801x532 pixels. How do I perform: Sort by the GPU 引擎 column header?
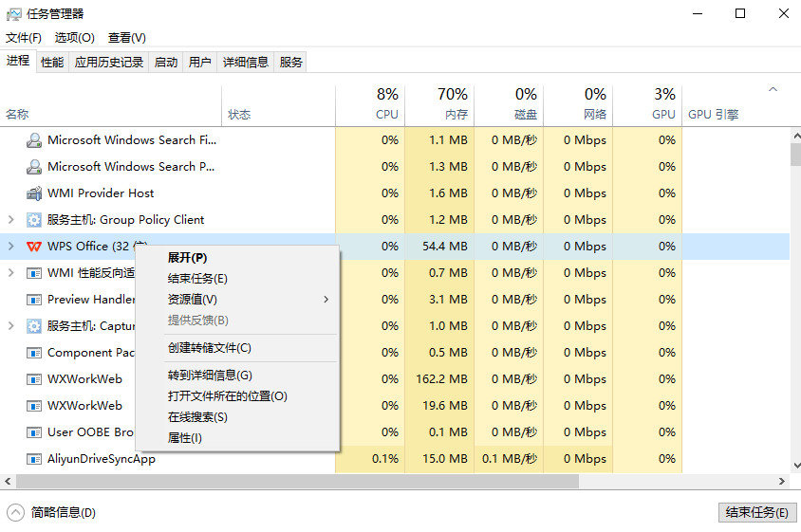[736, 105]
